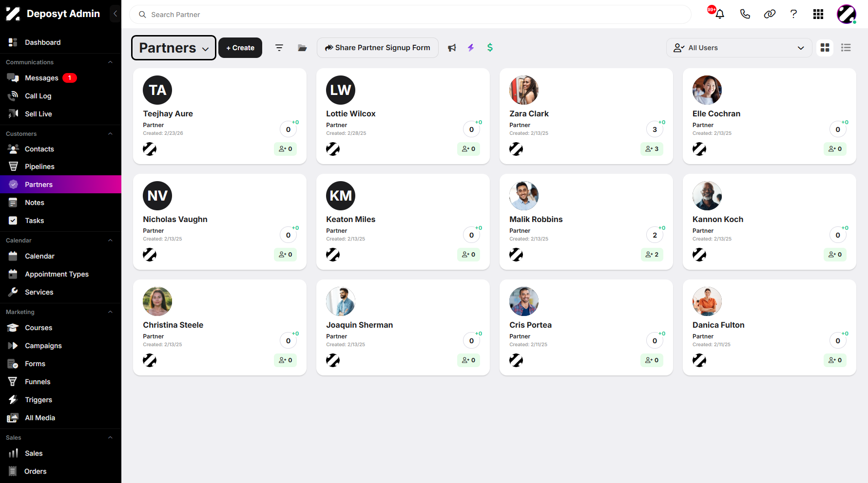Click the green dollar sign icon

coord(490,47)
